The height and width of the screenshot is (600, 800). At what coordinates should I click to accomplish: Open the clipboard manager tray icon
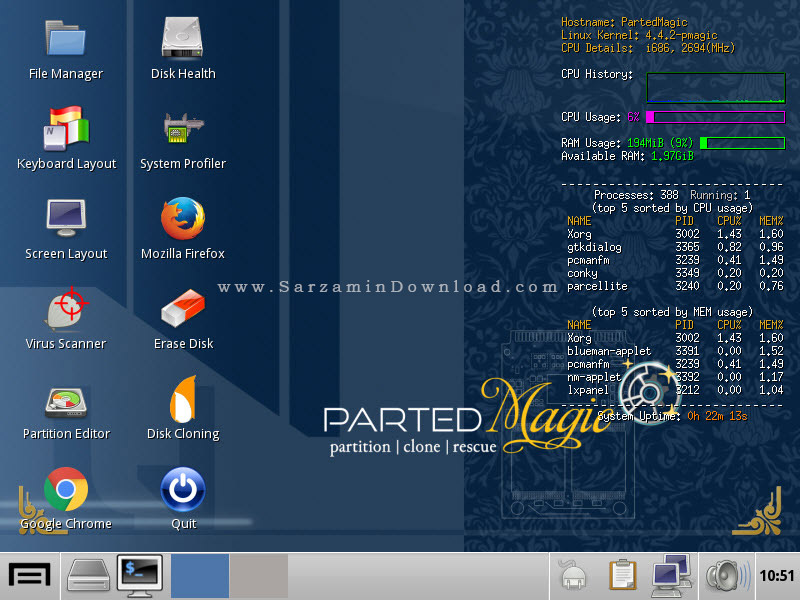622,576
